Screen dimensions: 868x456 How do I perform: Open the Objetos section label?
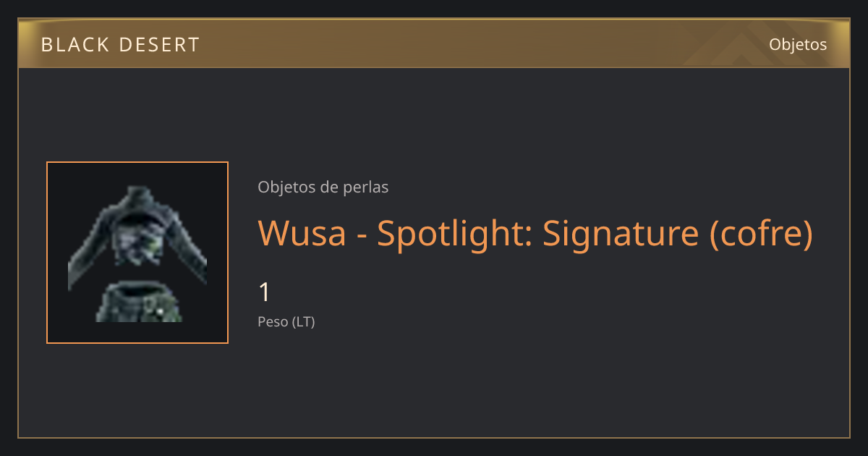798,44
